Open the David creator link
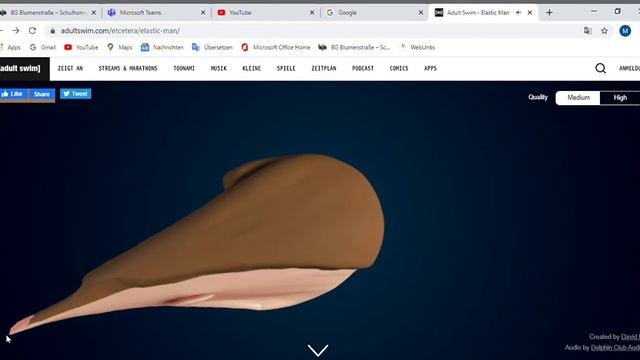Viewport: 640px width, 360px height. 630,337
